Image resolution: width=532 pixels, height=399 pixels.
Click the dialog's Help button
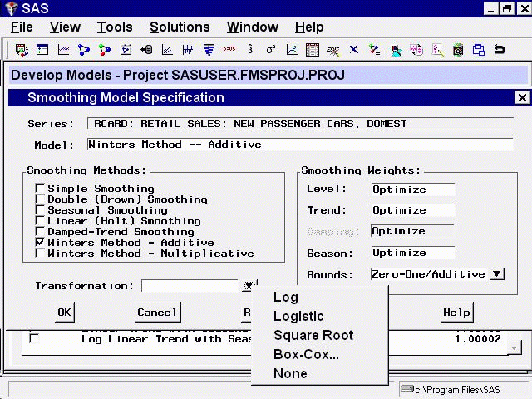[456, 313]
